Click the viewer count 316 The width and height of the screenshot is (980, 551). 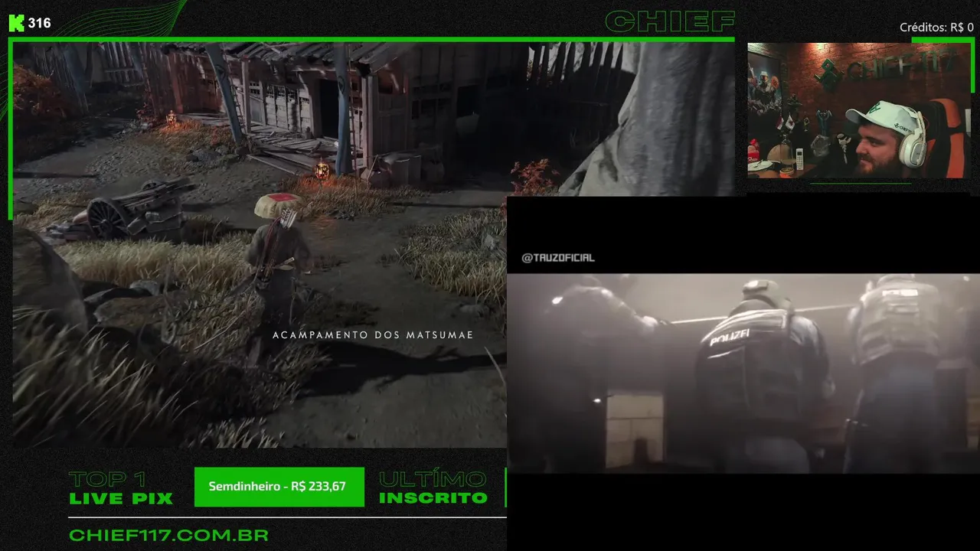(x=39, y=23)
